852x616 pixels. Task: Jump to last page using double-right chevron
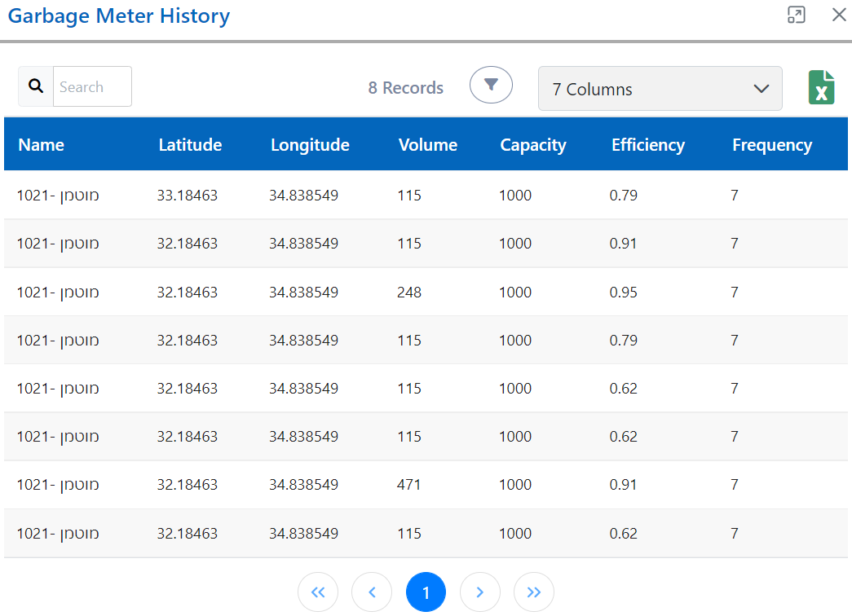click(533, 592)
